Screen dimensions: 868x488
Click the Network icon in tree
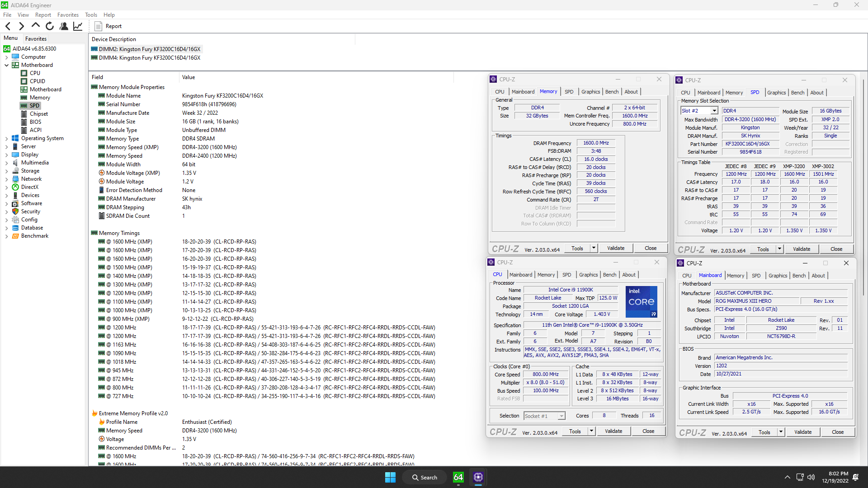click(15, 179)
